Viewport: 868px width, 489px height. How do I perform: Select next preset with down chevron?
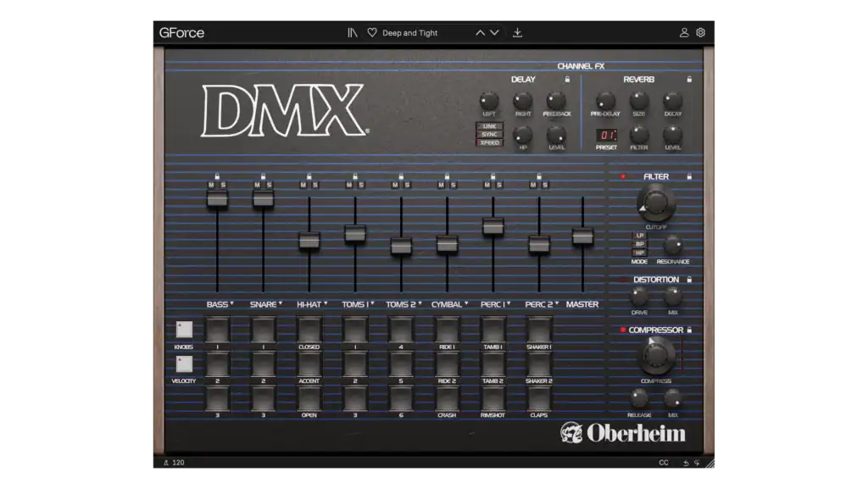click(x=494, y=33)
